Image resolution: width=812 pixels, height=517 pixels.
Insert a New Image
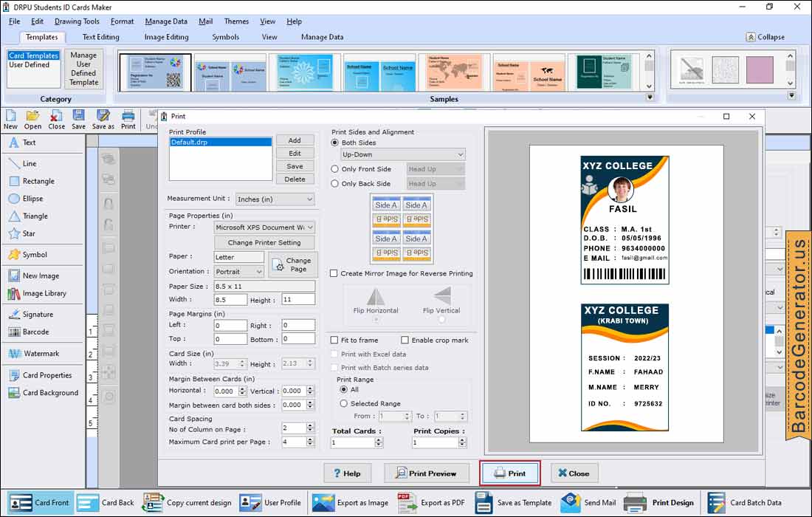34,276
